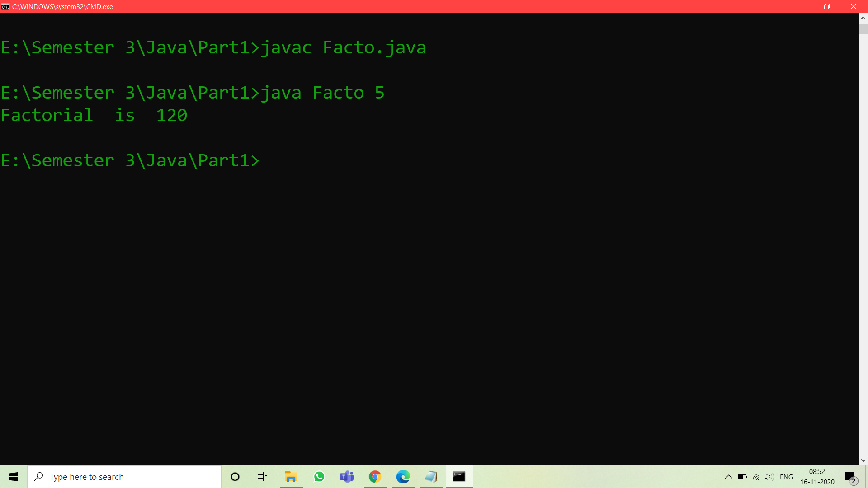Viewport: 868px width, 488px height.
Task: Expand hidden system tray icons
Action: 729,477
